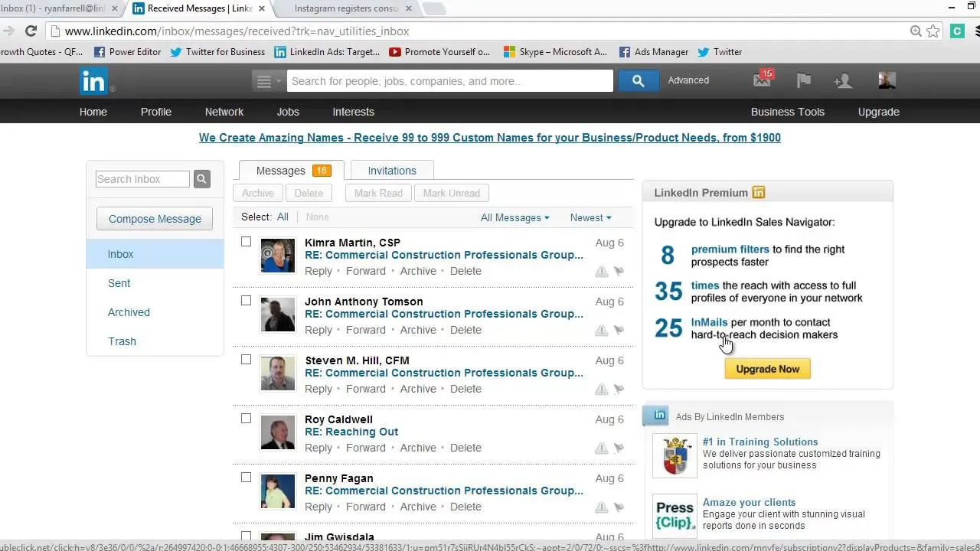Open the Interests nav menu
The height and width of the screenshot is (551, 980).
(x=353, y=112)
